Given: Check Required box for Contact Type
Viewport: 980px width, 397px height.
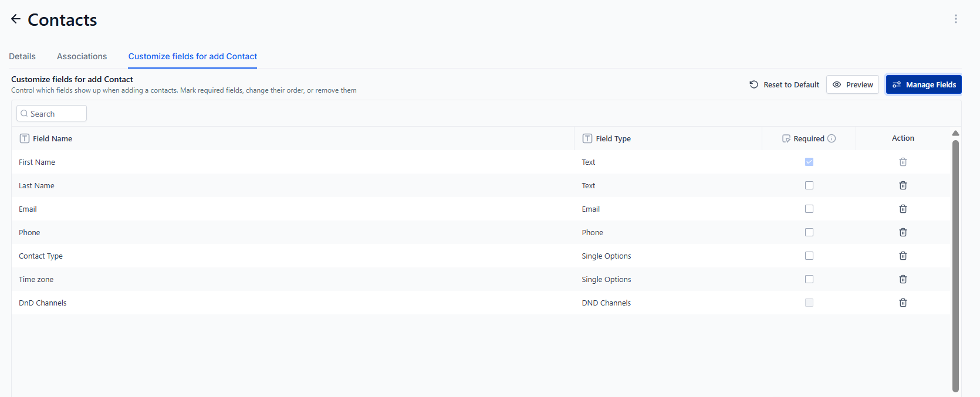Looking at the screenshot, I should [809, 256].
